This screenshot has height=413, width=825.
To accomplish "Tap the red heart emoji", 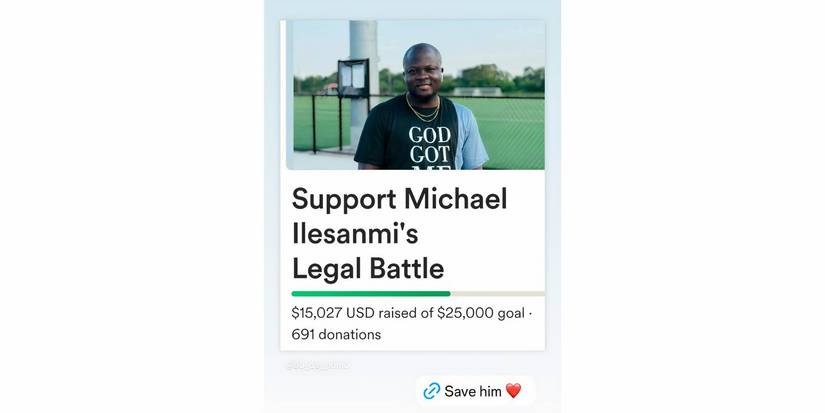I will (x=514, y=391).
